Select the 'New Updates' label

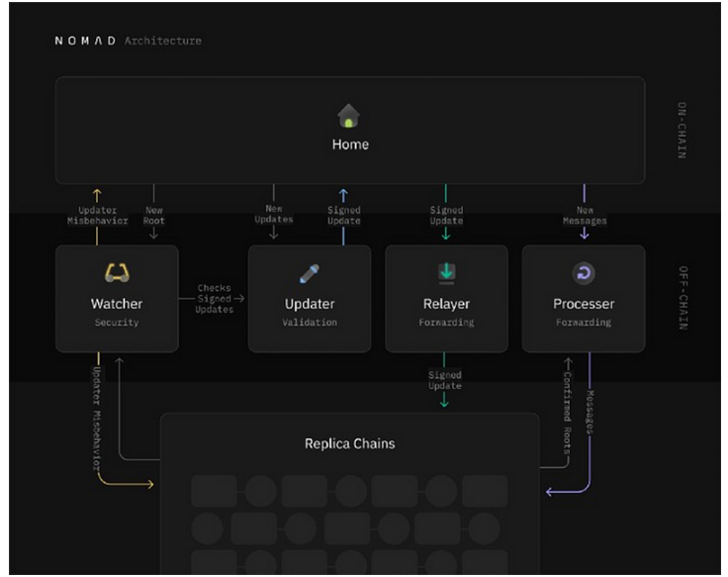tap(274, 214)
